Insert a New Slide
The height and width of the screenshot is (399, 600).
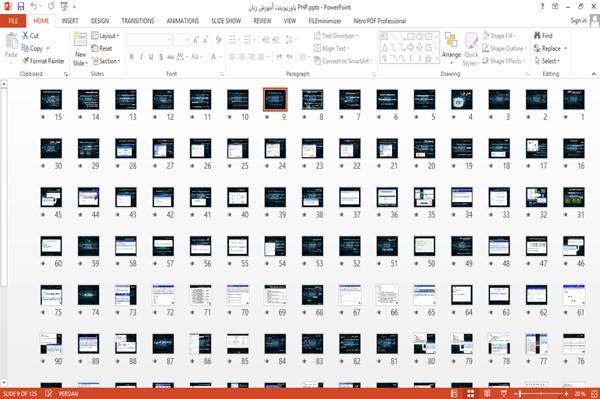(80, 49)
